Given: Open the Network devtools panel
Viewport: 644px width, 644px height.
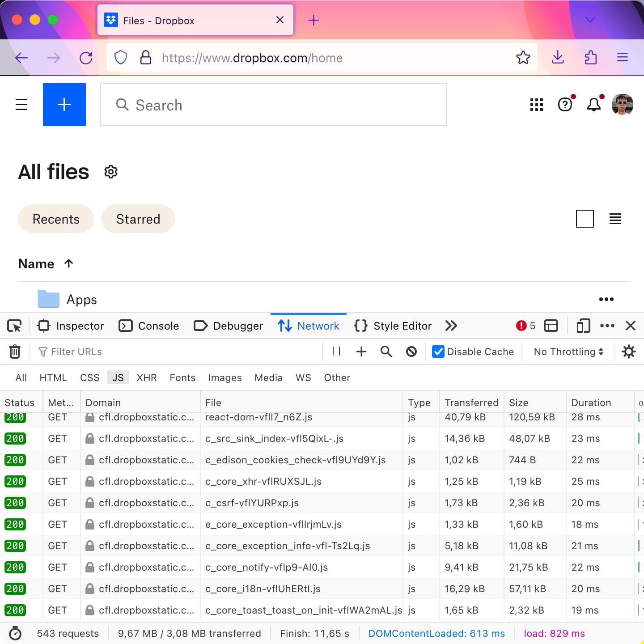Looking at the screenshot, I should click(x=309, y=326).
